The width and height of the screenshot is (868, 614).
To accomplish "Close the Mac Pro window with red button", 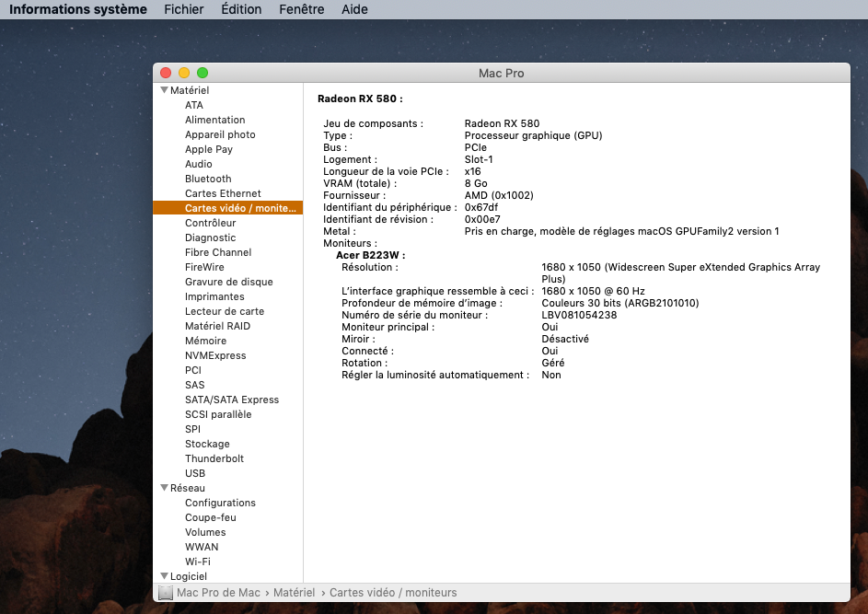I will (166, 73).
